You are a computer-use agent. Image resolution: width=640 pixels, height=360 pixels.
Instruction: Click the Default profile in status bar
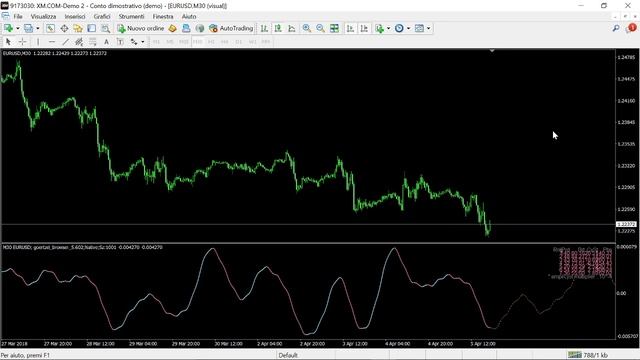288,355
